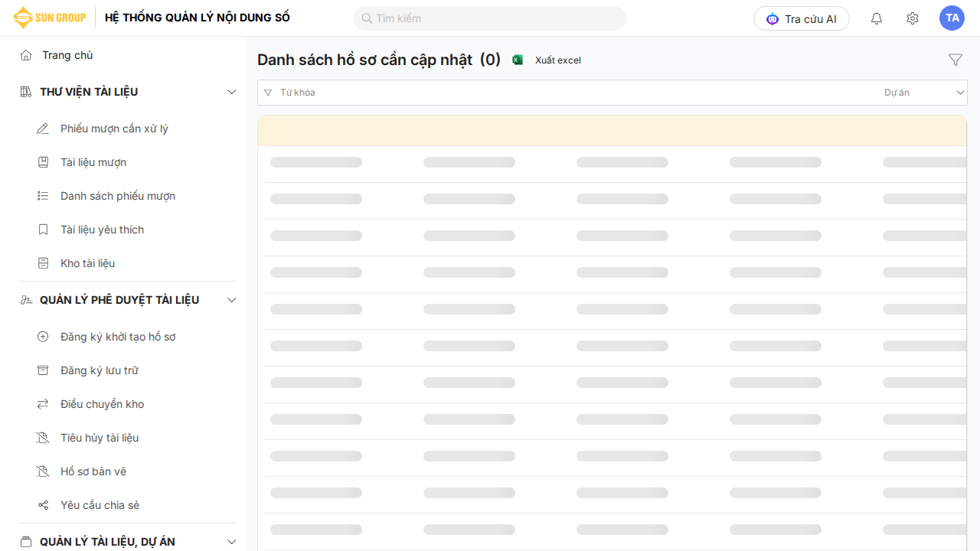The height and width of the screenshot is (551, 980).
Task: Click the notification bell icon
Action: [877, 18]
